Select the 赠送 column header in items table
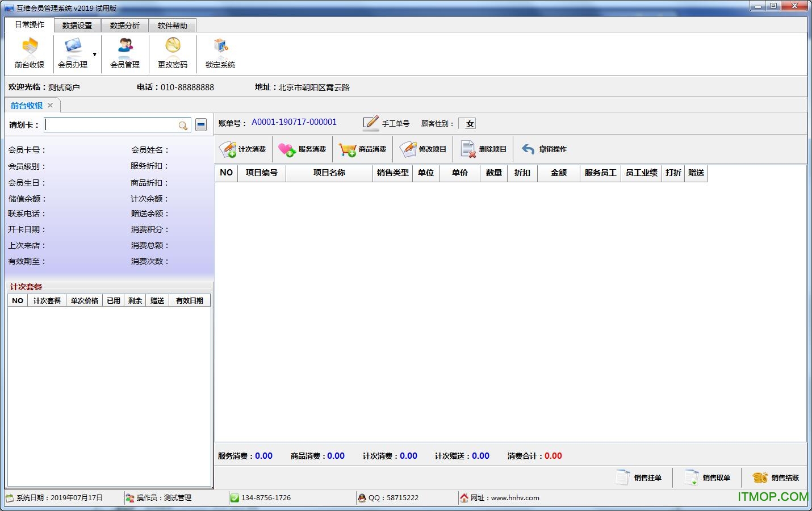 pos(696,173)
